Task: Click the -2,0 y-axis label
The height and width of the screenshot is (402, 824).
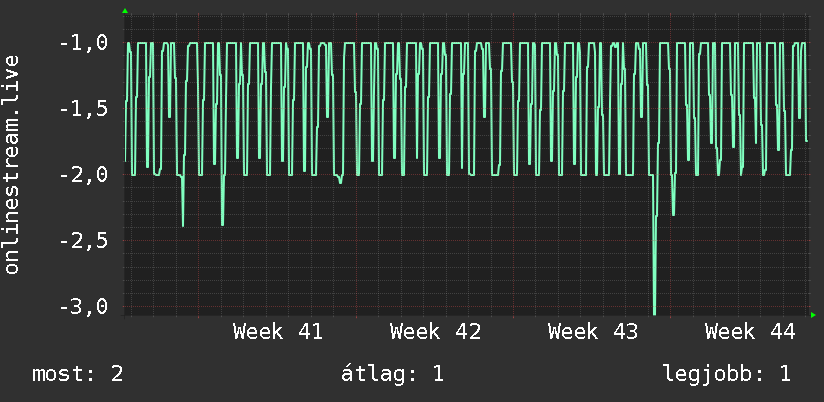Action: point(84,174)
